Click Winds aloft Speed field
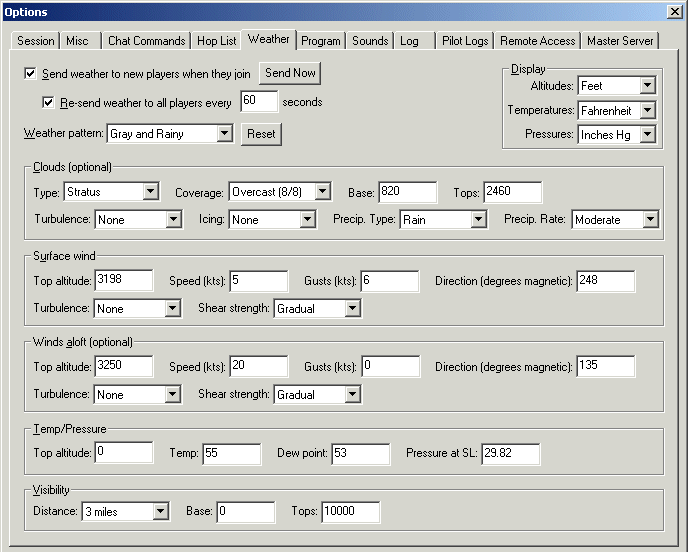This screenshot has width=688, height=552. 258,366
